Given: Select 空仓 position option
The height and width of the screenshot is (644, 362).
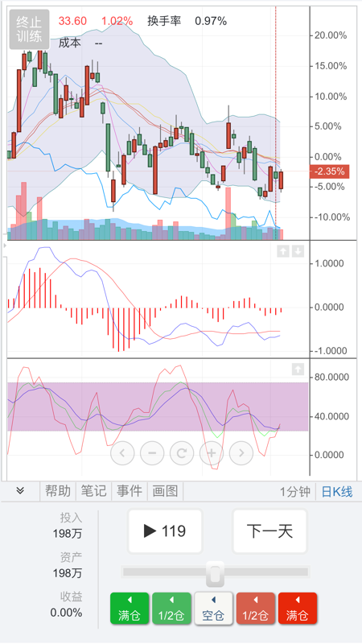Looking at the screenshot, I should pyautogui.click(x=213, y=609).
